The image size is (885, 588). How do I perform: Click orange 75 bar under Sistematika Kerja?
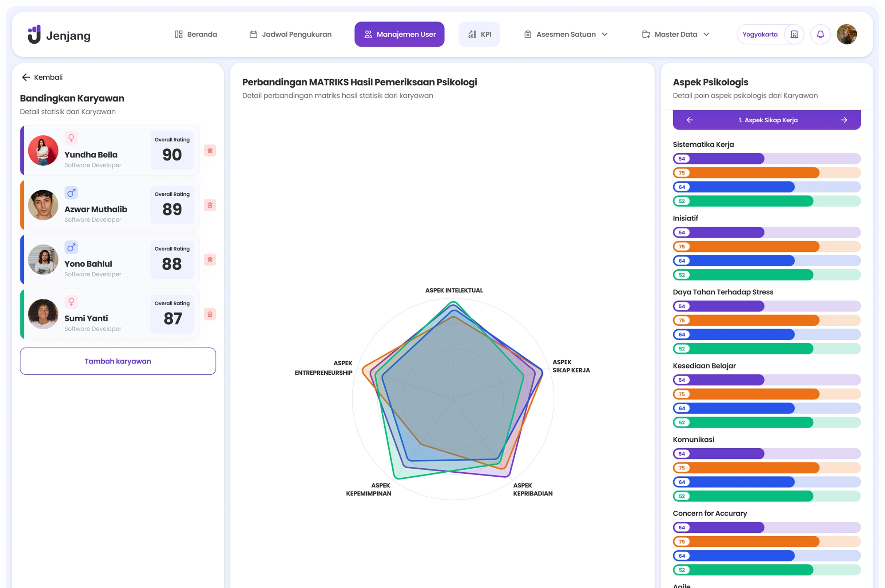pos(746,173)
